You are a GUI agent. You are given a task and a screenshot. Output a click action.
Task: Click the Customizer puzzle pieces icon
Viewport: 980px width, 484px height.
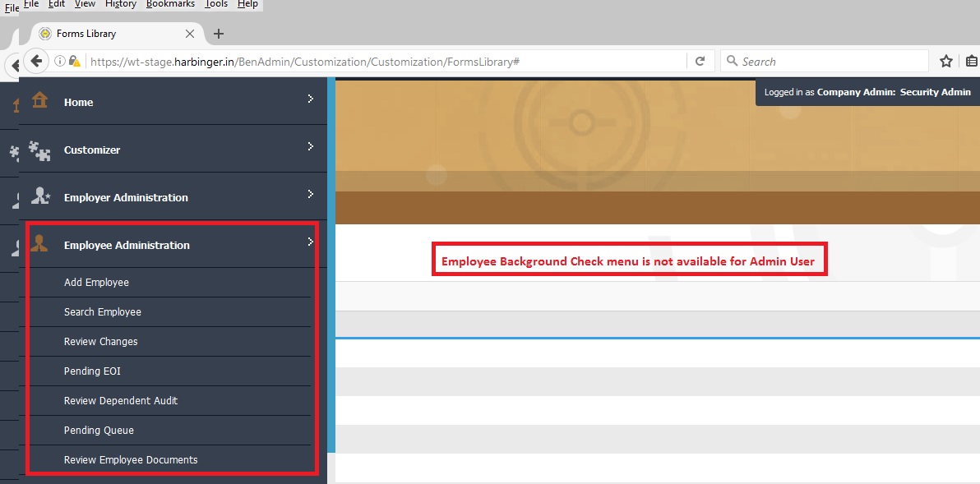click(x=40, y=150)
